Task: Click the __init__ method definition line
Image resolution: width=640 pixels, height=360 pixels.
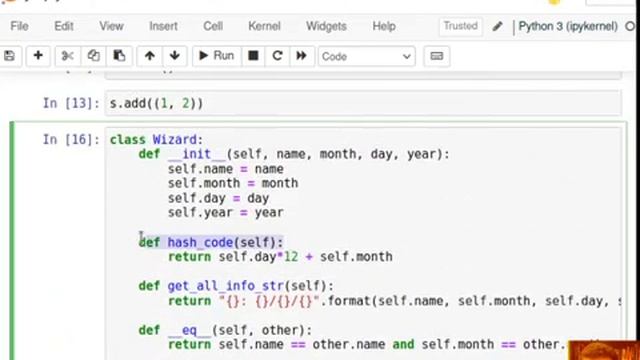Action: [x=294, y=154]
